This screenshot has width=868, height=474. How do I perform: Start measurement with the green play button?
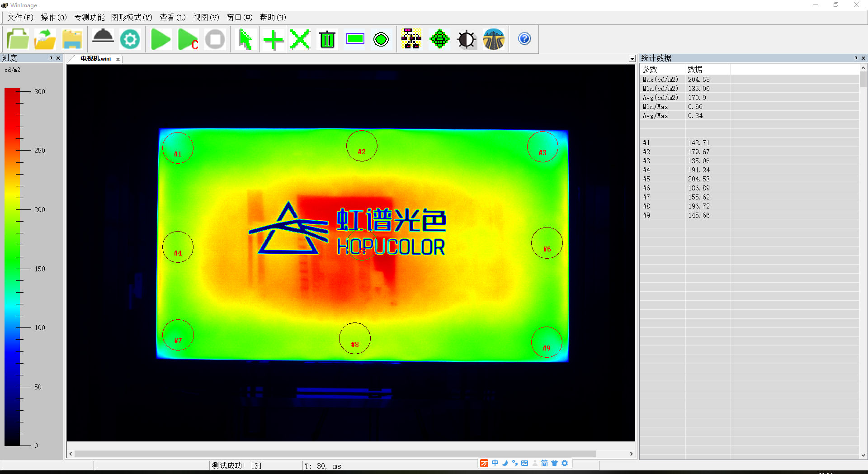click(160, 39)
